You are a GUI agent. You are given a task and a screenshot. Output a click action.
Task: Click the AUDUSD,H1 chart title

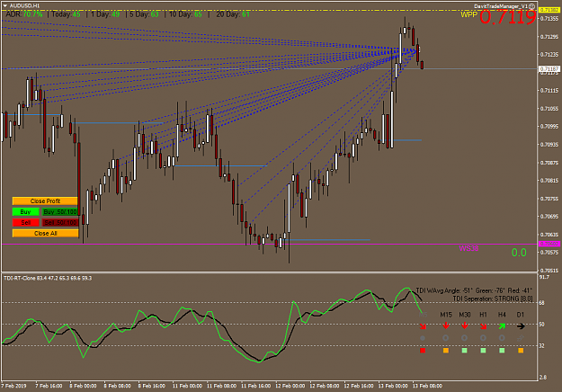[24, 5]
